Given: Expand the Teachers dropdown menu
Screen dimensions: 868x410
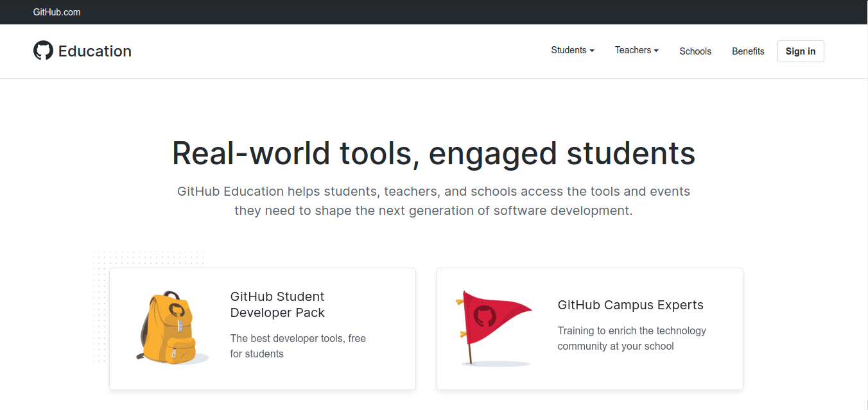Looking at the screenshot, I should [x=637, y=50].
